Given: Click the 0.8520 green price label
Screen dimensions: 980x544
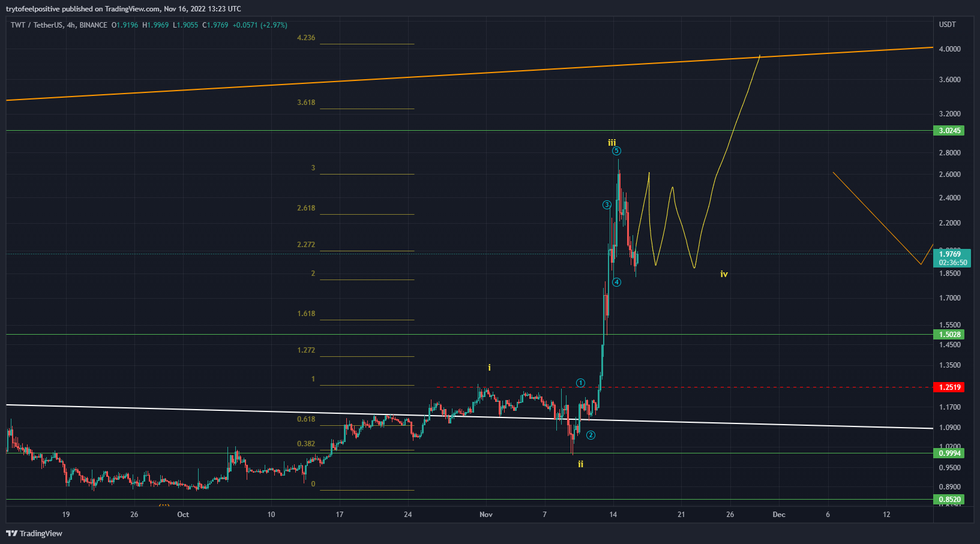Looking at the screenshot, I should pos(949,500).
